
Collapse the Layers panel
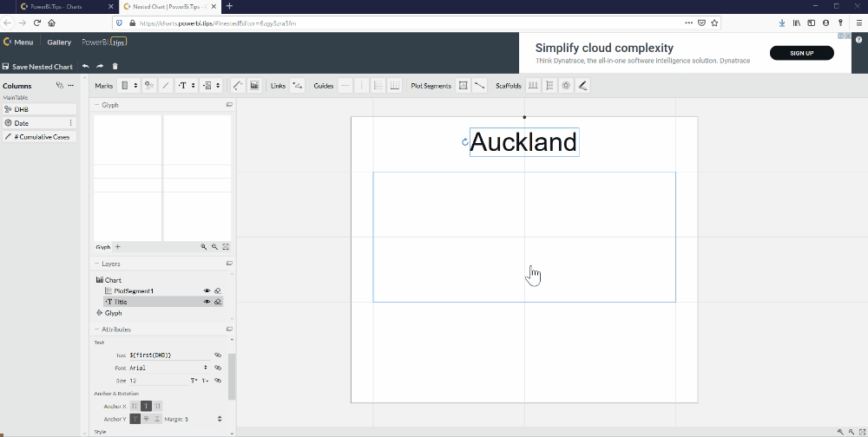click(96, 264)
